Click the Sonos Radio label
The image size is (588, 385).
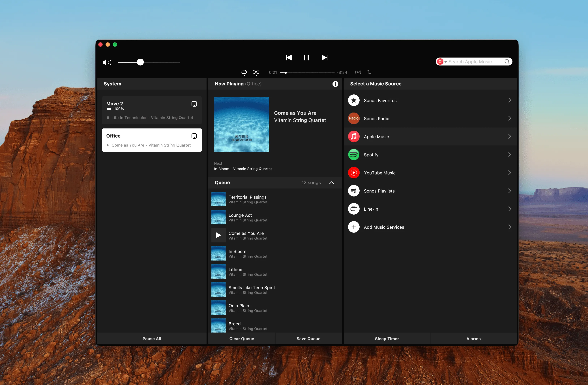[x=377, y=119]
